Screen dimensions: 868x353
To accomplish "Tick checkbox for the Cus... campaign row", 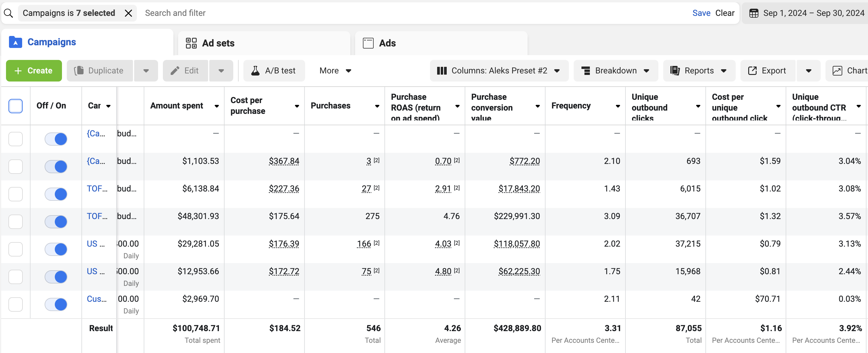I will point(16,304).
